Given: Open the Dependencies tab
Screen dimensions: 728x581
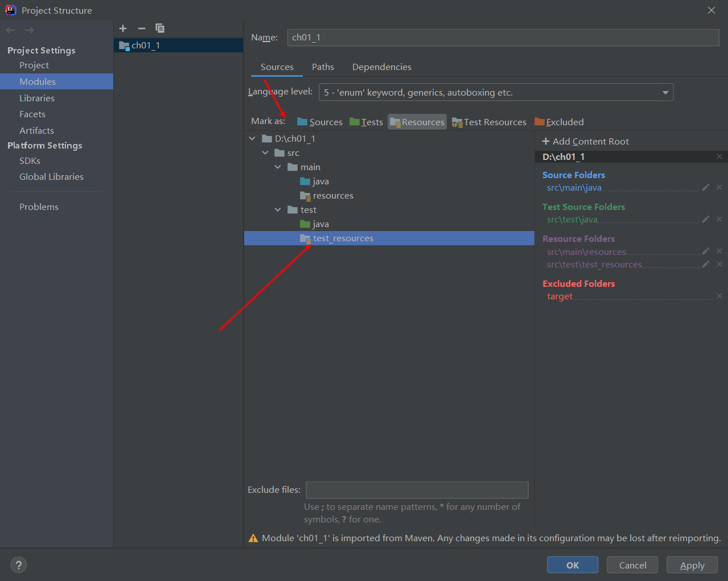Looking at the screenshot, I should pyautogui.click(x=382, y=67).
